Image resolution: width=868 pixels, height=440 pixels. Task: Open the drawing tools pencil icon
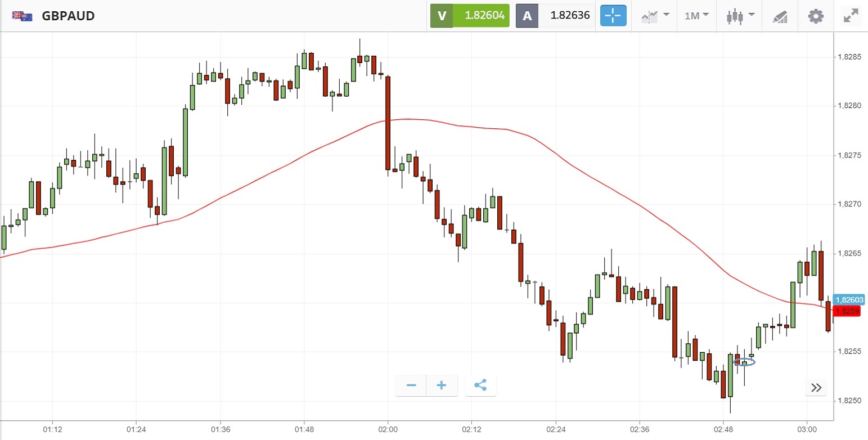(x=780, y=16)
